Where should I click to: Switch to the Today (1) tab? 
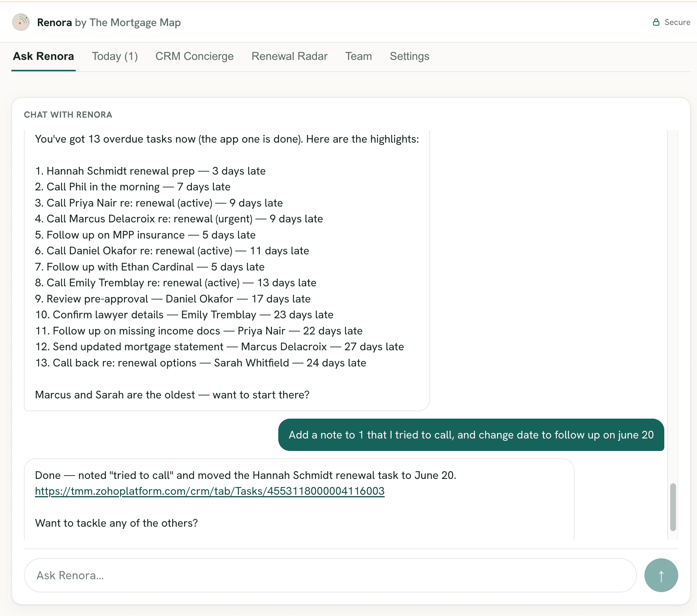pos(115,56)
